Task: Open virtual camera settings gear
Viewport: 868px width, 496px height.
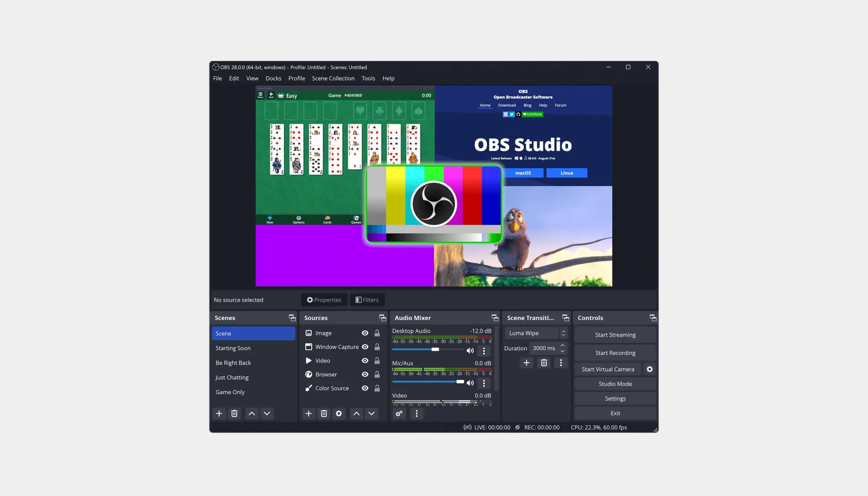Action: pyautogui.click(x=650, y=369)
